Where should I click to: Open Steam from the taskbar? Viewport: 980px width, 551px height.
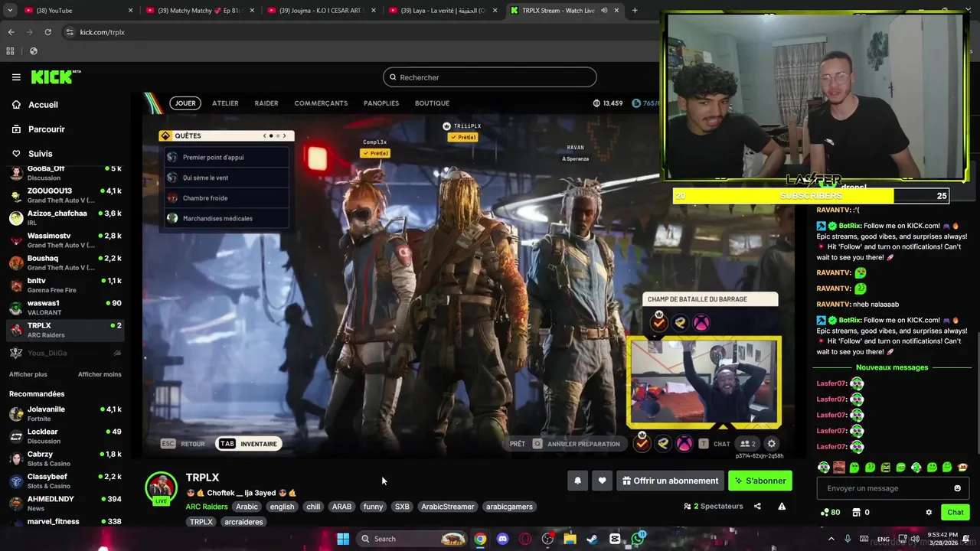pos(592,539)
